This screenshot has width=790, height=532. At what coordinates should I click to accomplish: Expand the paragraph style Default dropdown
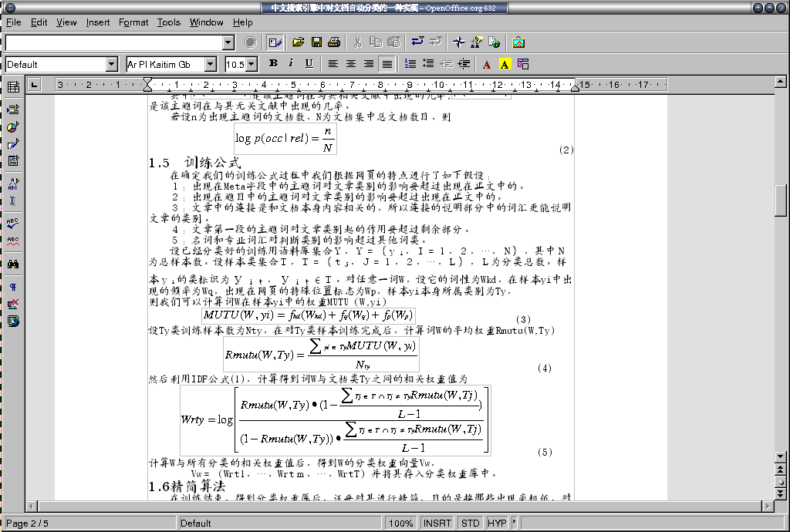[x=111, y=64]
